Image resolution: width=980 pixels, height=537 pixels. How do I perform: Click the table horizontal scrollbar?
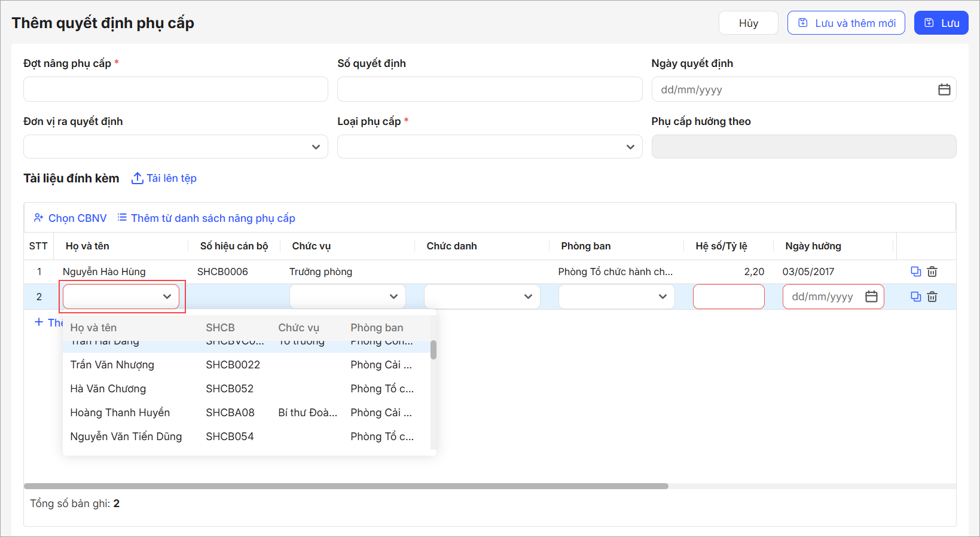click(x=346, y=486)
